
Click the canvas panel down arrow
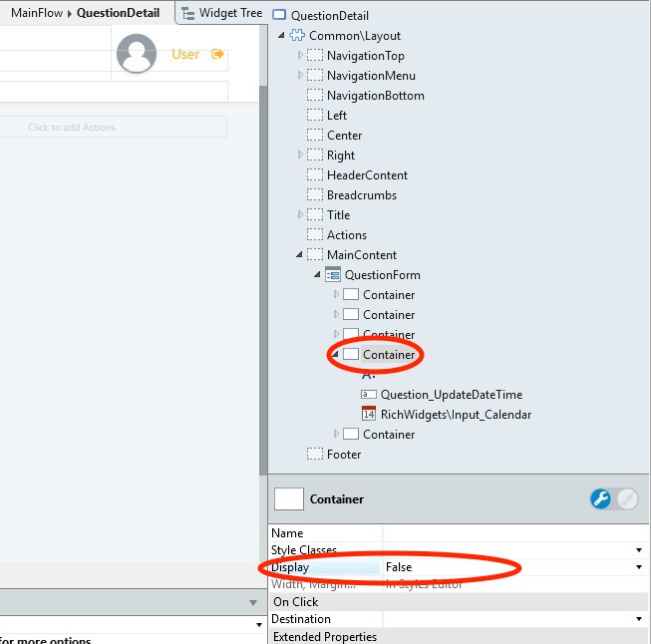point(253,602)
